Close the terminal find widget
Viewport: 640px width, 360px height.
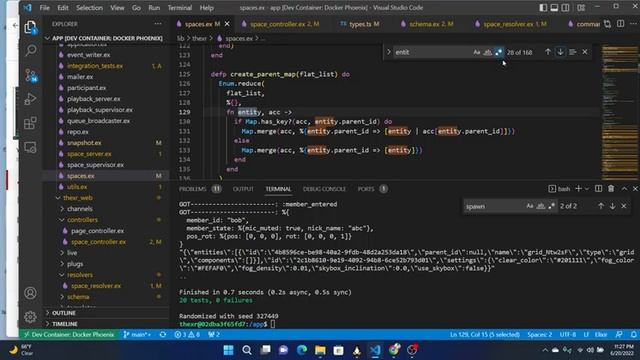pos(624,206)
